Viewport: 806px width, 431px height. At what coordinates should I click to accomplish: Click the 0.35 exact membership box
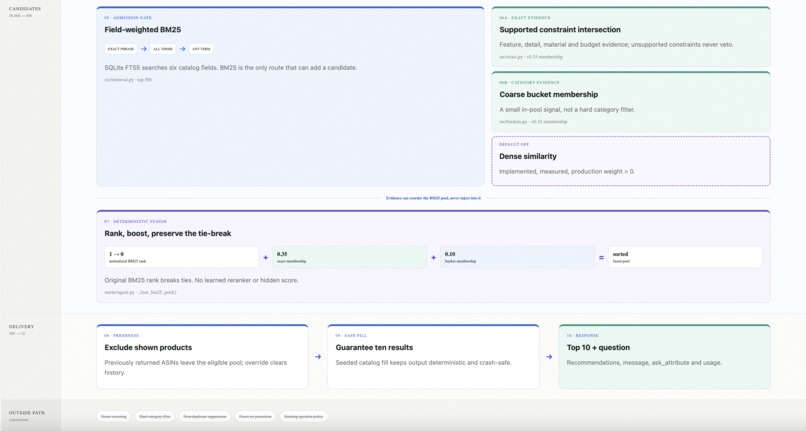tap(350, 257)
